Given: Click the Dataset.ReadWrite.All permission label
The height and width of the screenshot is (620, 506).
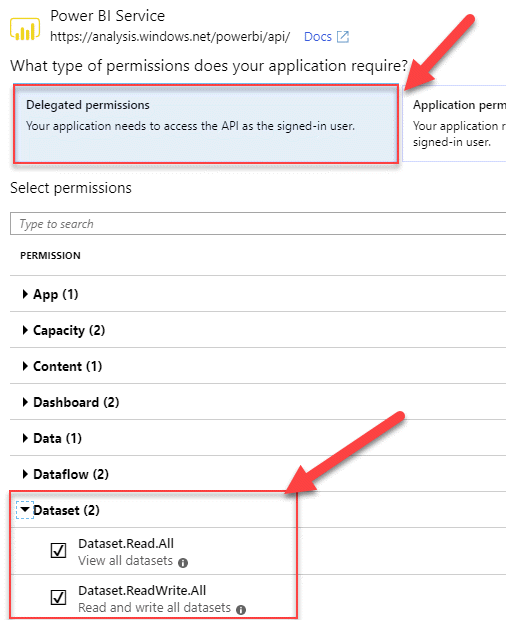Looking at the screenshot, I should pos(142,590).
